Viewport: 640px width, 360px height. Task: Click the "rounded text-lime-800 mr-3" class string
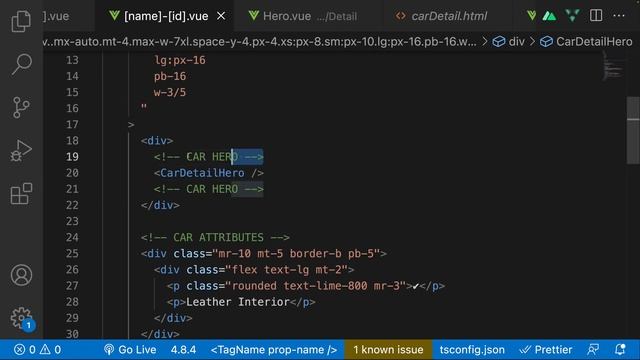pyautogui.click(x=316, y=286)
